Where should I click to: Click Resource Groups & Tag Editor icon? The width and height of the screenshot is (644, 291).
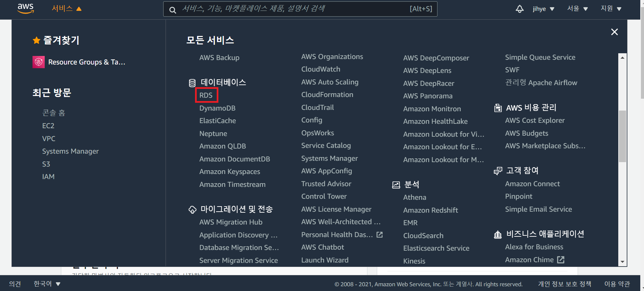[39, 62]
